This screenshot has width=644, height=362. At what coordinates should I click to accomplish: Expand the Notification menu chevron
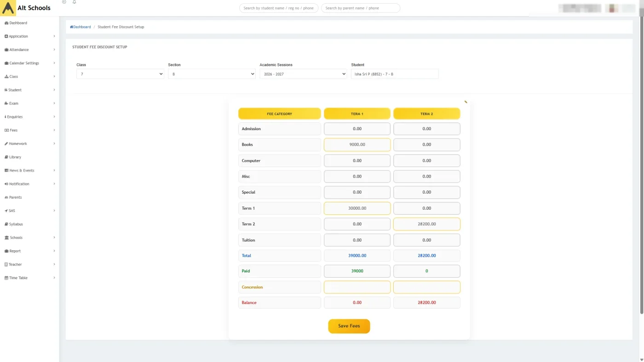click(54, 184)
